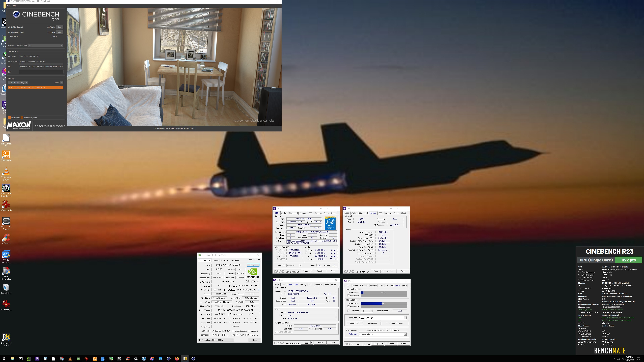Open File Explorer from the taskbar
644x362 pixels.
click(x=12, y=358)
